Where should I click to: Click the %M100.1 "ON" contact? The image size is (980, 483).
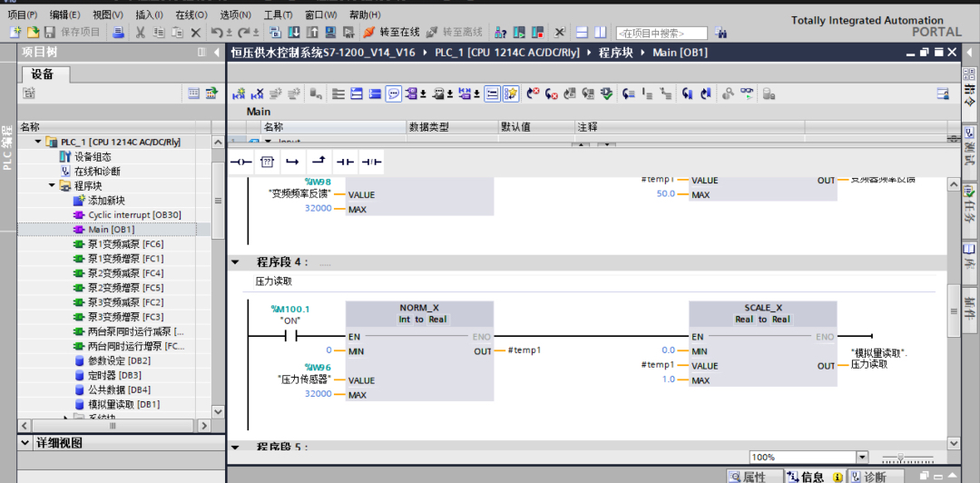coord(290,337)
